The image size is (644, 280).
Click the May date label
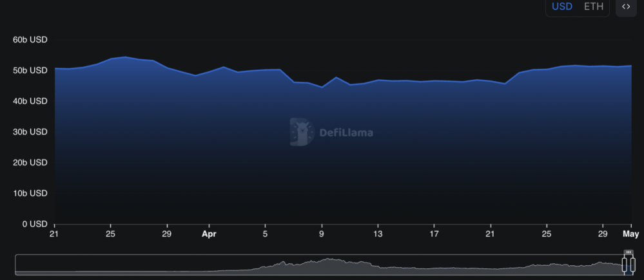(631, 234)
